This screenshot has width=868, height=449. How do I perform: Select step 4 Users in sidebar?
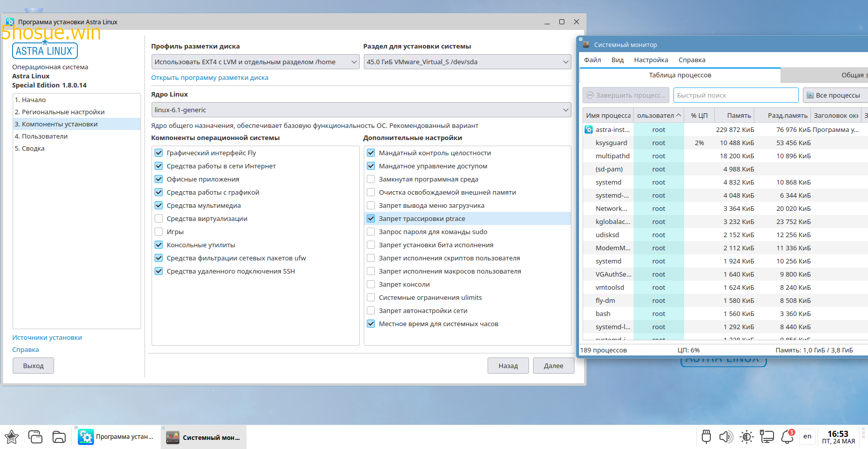pyautogui.click(x=77, y=136)
